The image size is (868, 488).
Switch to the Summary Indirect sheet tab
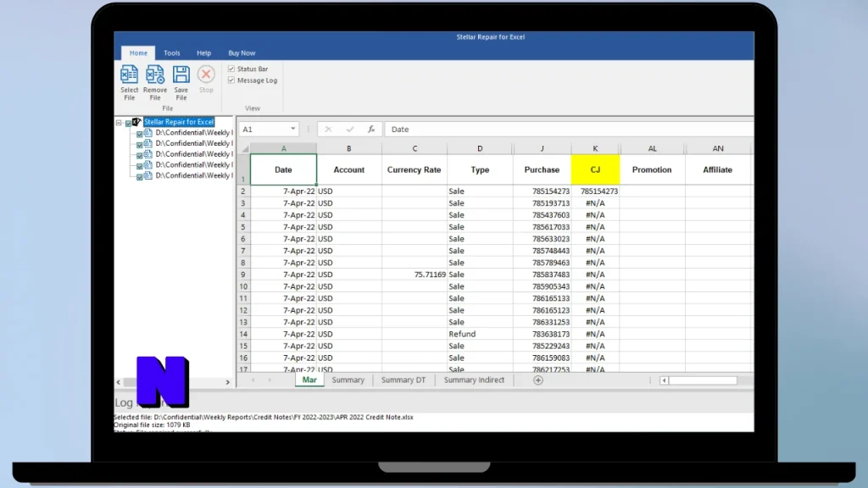474,380
